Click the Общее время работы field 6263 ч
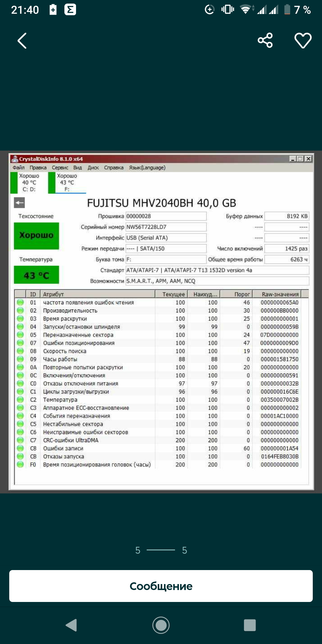 [x=287, y=259]
